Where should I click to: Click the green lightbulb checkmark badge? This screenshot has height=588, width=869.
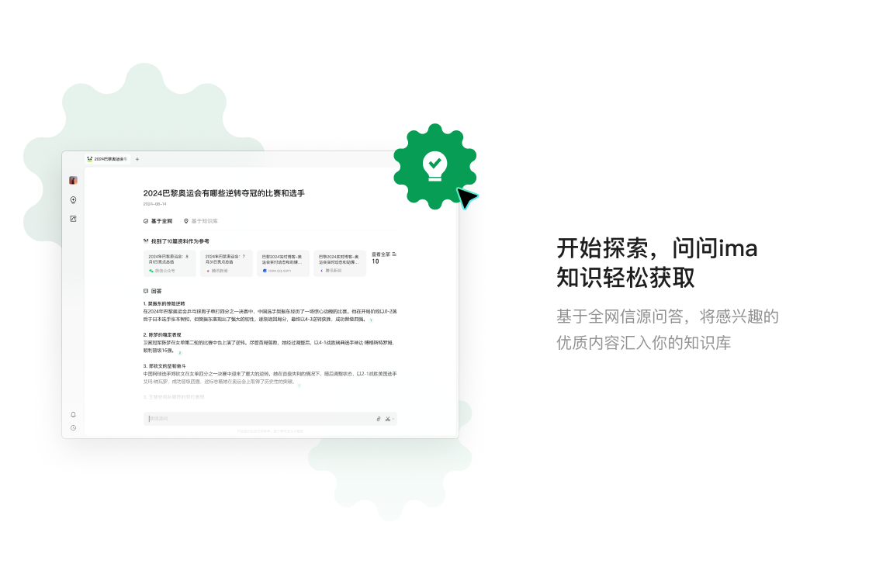435,166
